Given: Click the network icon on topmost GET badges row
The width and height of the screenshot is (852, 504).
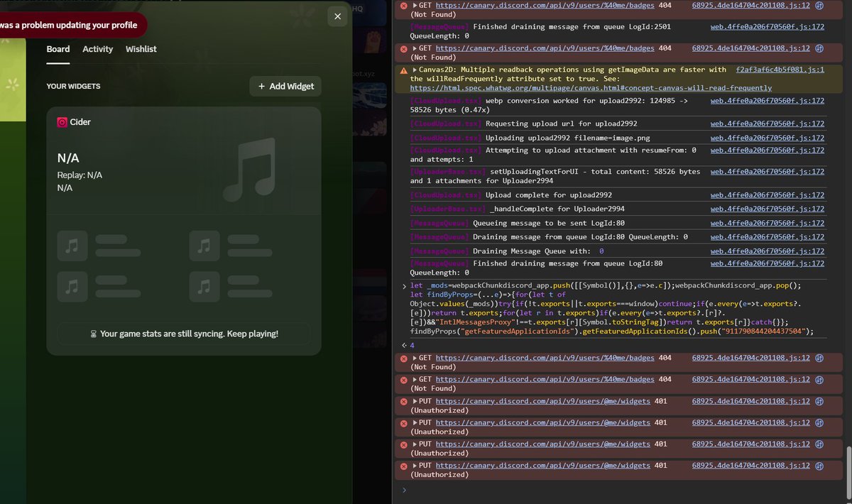Looking at the screenshot, I should tap(819, 6).
